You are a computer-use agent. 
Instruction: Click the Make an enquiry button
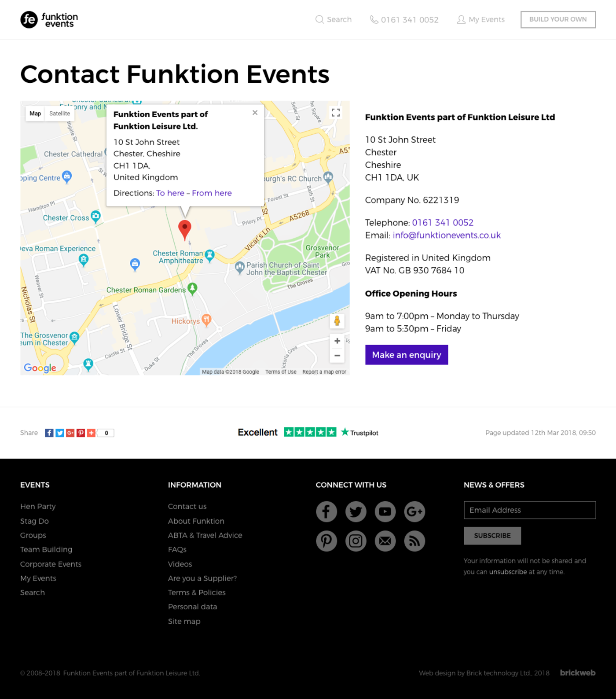pos(406,355)
